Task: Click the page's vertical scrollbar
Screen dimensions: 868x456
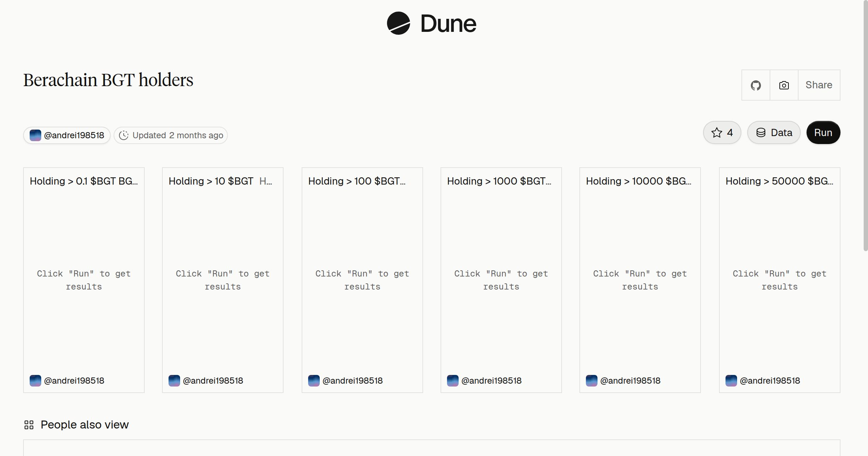Action: point(865,125)
